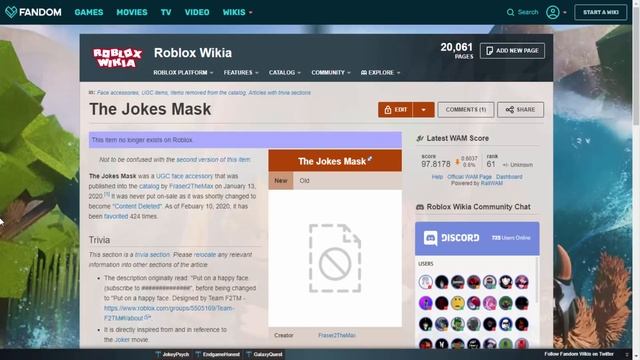
Task: Open the 'Face accessories' category link
Action: pyautogui.click(x=118, y=93)
